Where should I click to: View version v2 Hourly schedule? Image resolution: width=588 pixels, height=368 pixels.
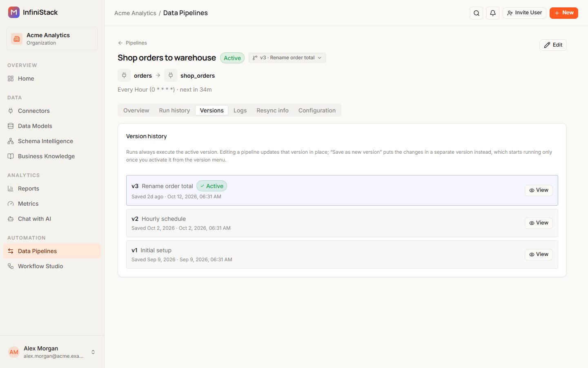539,223
